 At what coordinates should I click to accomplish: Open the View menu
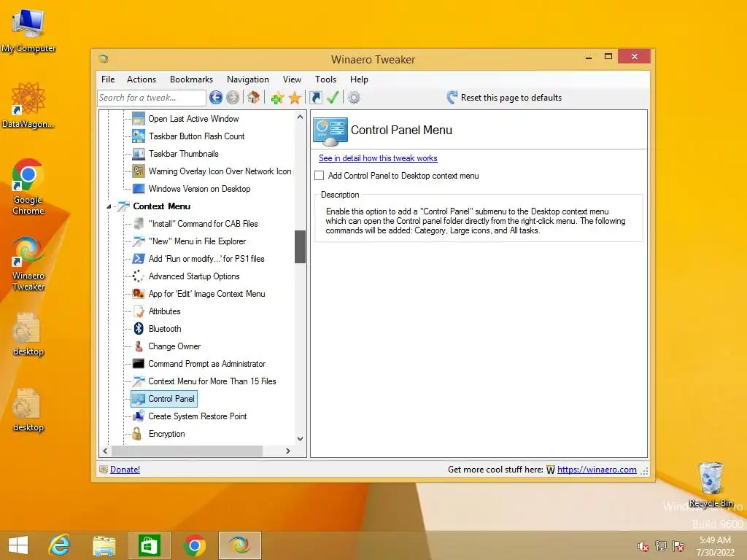(292, 79)
